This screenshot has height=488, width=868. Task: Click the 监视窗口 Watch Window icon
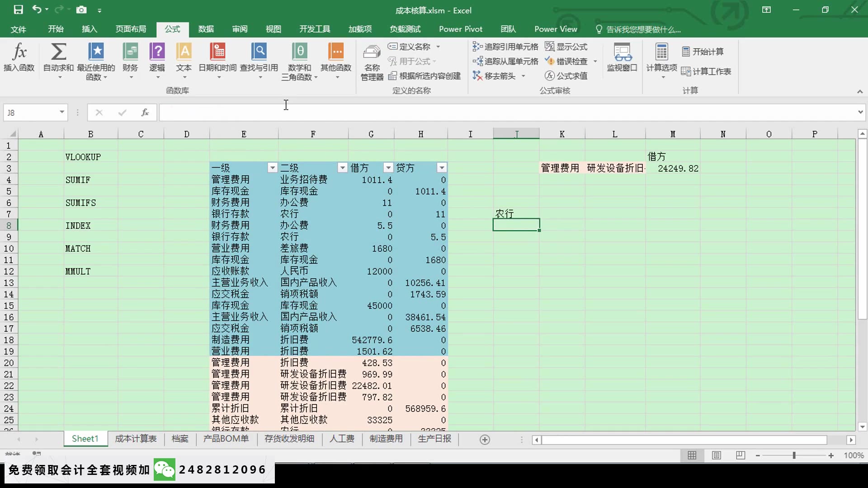[622, 58]
